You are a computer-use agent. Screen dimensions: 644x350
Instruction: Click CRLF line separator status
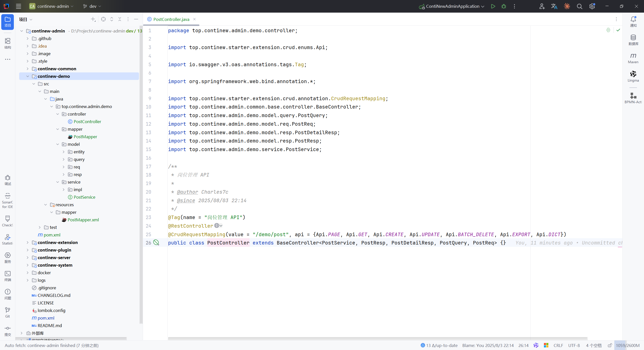[x=558, y=345]
